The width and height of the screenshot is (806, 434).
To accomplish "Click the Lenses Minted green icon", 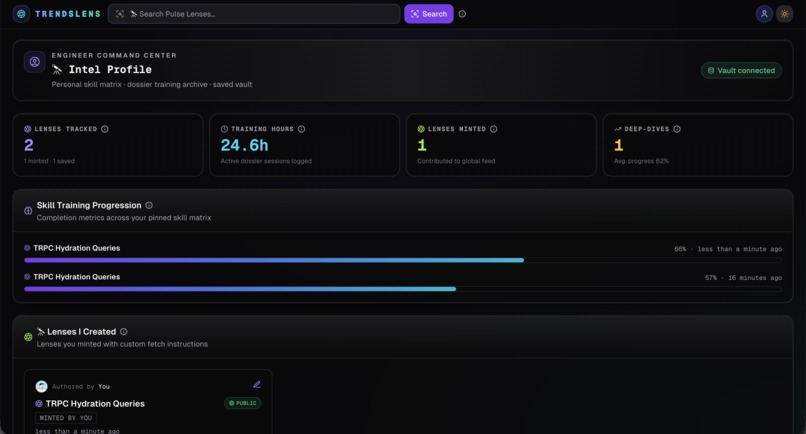I will pos(421,129).
